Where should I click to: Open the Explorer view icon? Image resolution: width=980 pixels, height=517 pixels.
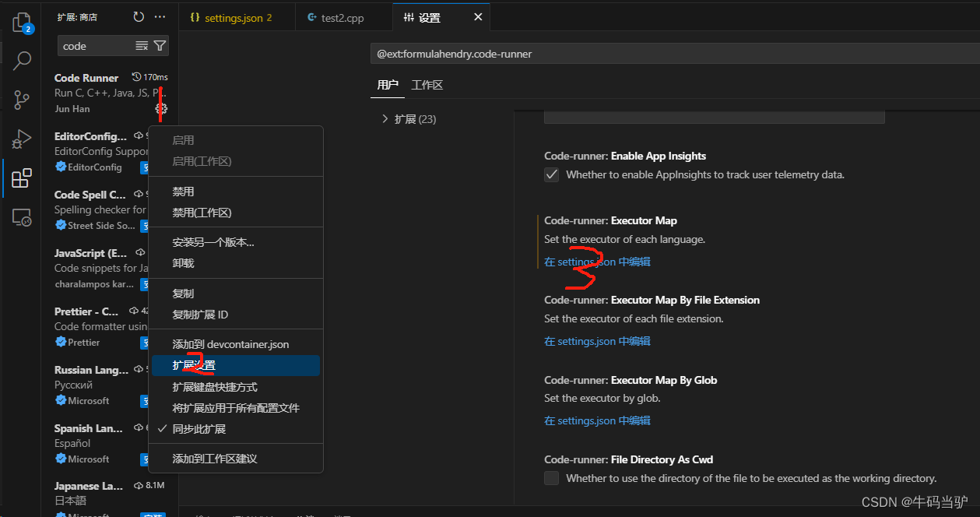[22, 22]
